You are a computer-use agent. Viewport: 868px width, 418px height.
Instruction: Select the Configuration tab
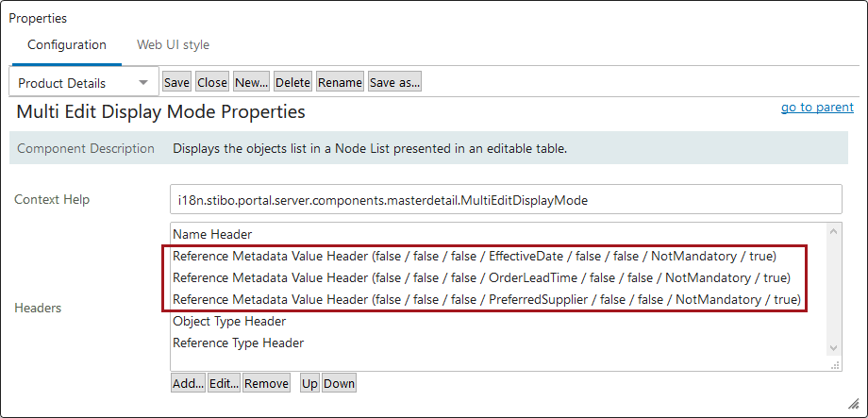pos(67,45)
